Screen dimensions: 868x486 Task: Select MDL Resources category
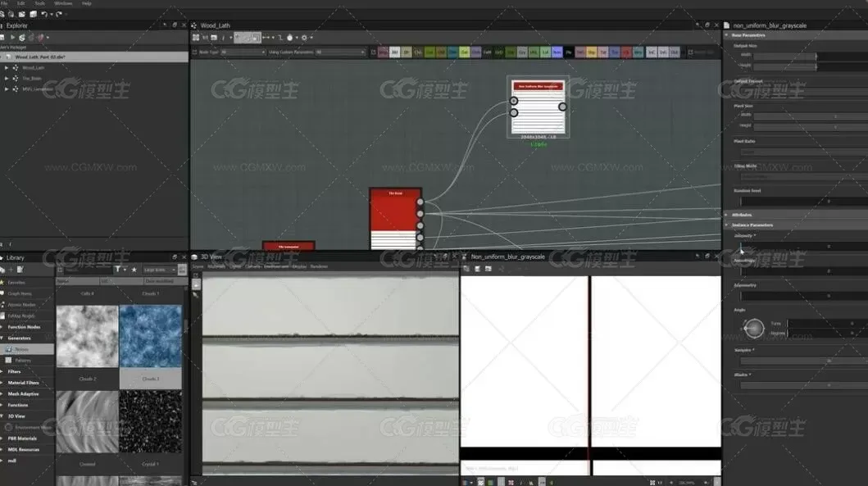pyautogui.click(x=23, y=449)
